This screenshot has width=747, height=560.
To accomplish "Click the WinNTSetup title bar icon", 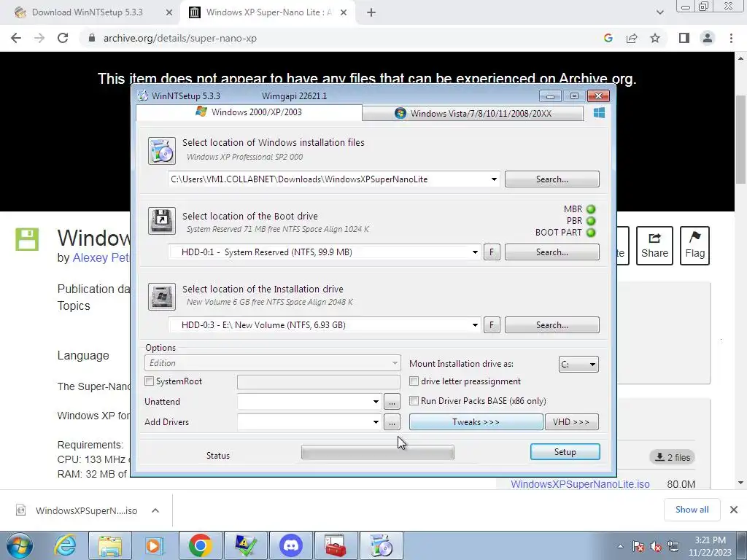I will tap(142, 96).
